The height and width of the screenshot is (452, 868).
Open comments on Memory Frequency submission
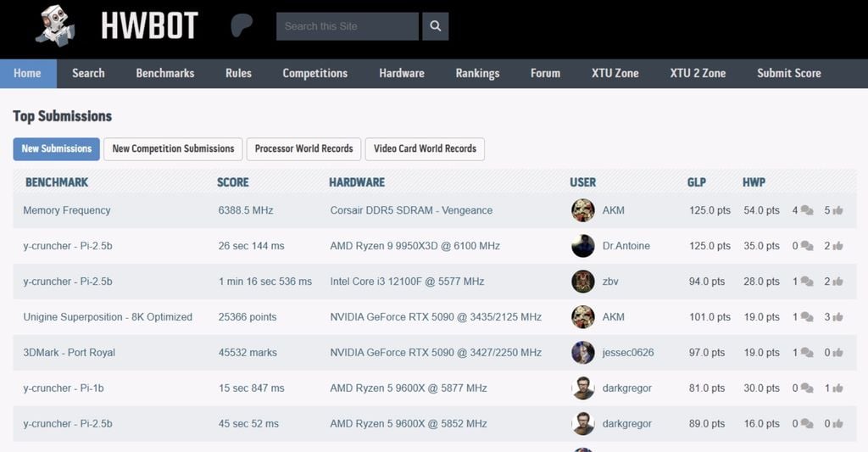[x=807, y=210]
